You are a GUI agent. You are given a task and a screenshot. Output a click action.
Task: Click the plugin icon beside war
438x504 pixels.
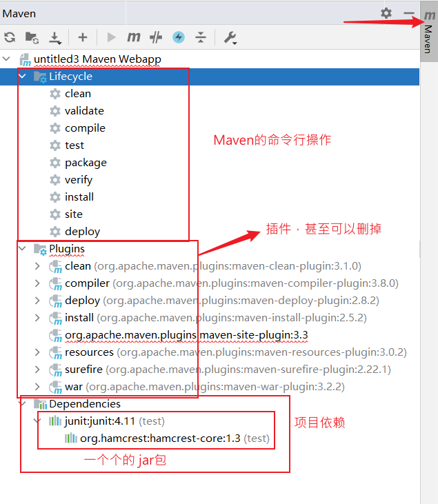pos(55,387)
